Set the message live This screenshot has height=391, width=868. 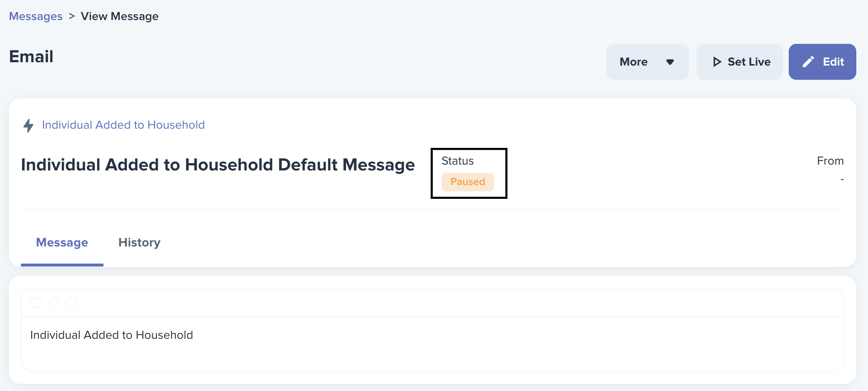pos(739,62)
